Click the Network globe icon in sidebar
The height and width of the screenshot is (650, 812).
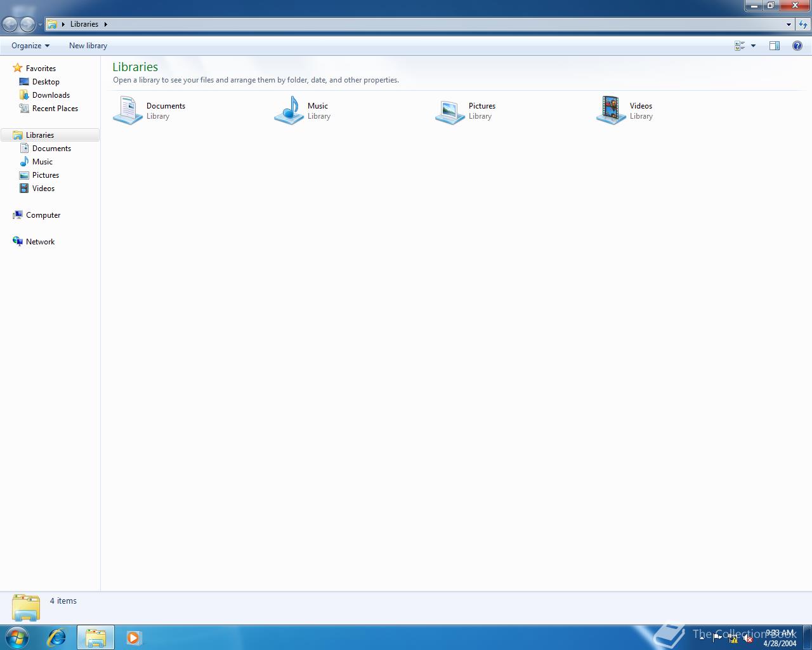(x=18, y=241)
